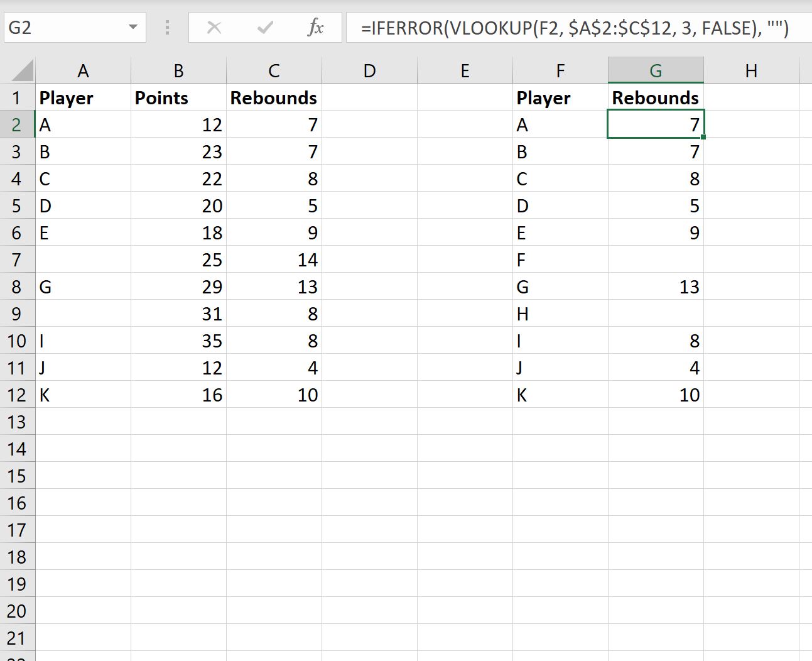Click cell C7 containing 14

[273, 259]
